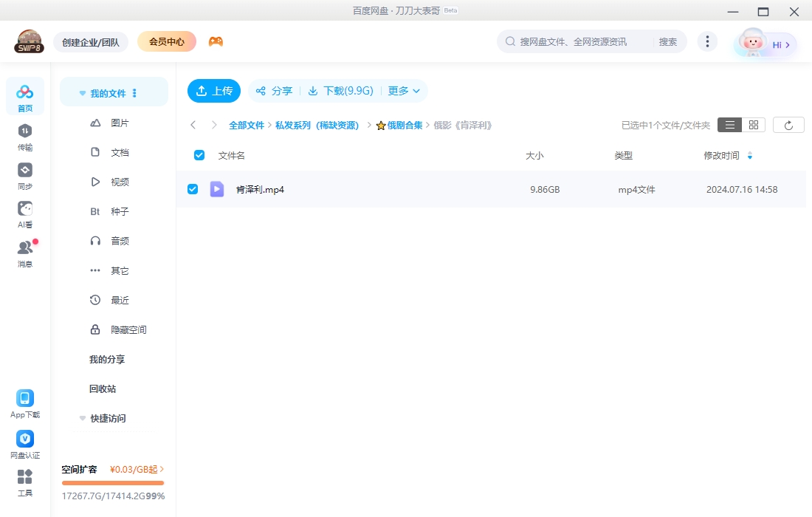
Task: Open the 会员中心 membership page
Action: 166,41
